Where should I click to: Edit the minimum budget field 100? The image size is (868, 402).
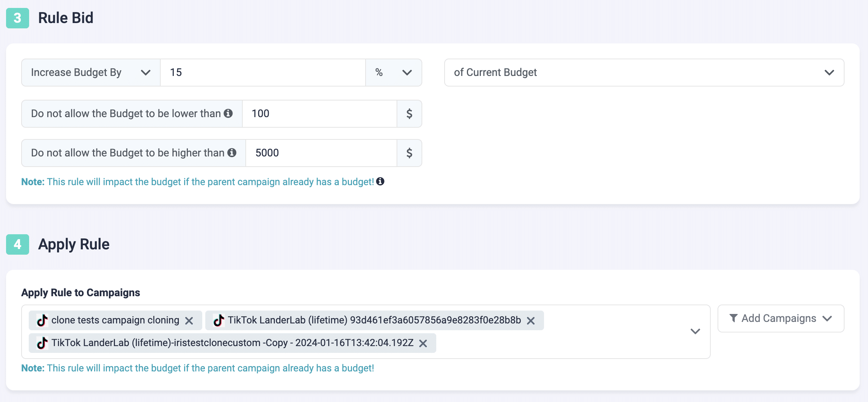tap(319, 114)
